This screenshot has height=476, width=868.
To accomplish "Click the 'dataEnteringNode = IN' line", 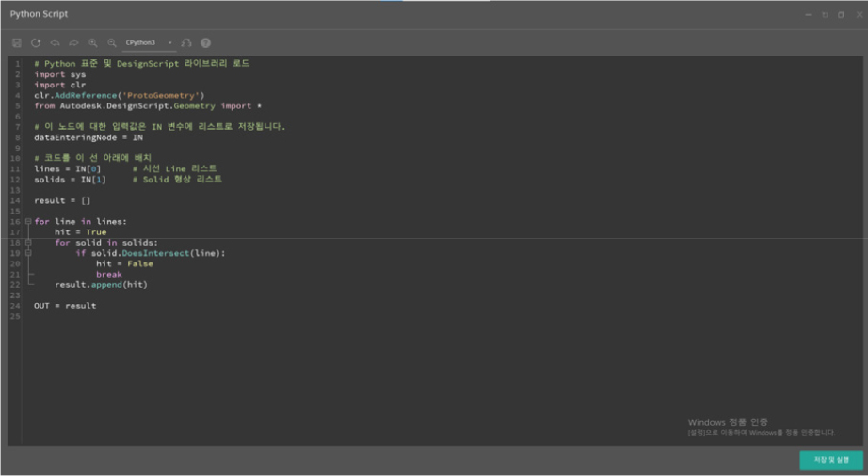I will [x=88, y=137].
